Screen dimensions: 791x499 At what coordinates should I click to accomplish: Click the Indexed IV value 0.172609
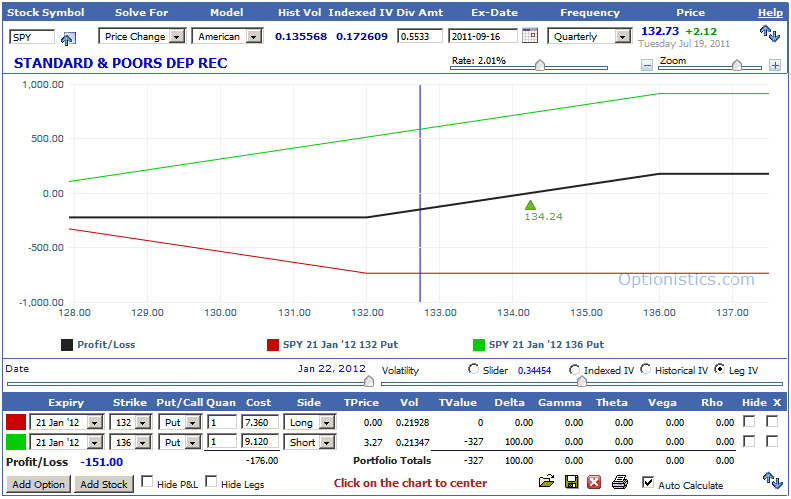point(362,36)
